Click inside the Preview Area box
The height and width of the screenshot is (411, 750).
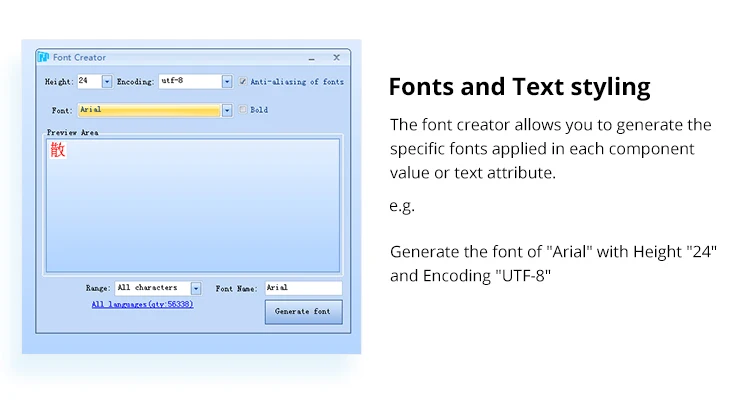coord(193,205)
